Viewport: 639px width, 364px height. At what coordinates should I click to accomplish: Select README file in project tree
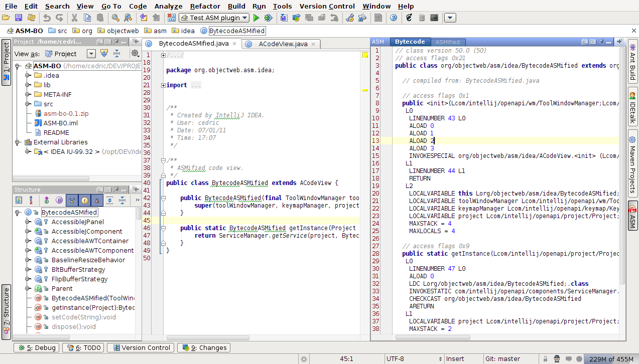tap(56, 133)
